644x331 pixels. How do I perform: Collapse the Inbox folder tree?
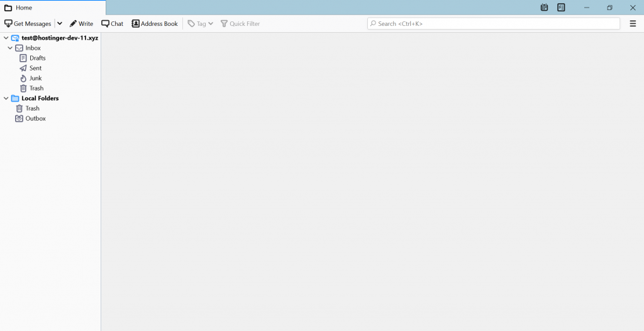click(x=10, y=48)
